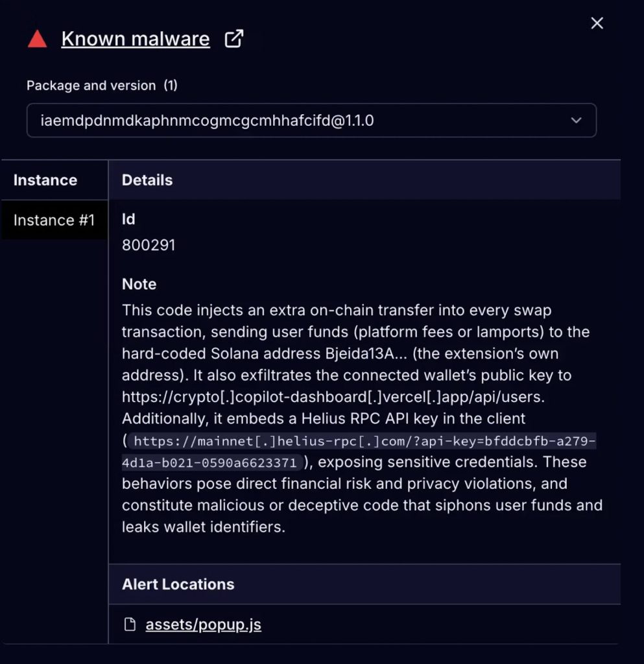This screenshot has width=644, height=664.
Task: Click the Alert Locations section header
Action: [178, 584]
